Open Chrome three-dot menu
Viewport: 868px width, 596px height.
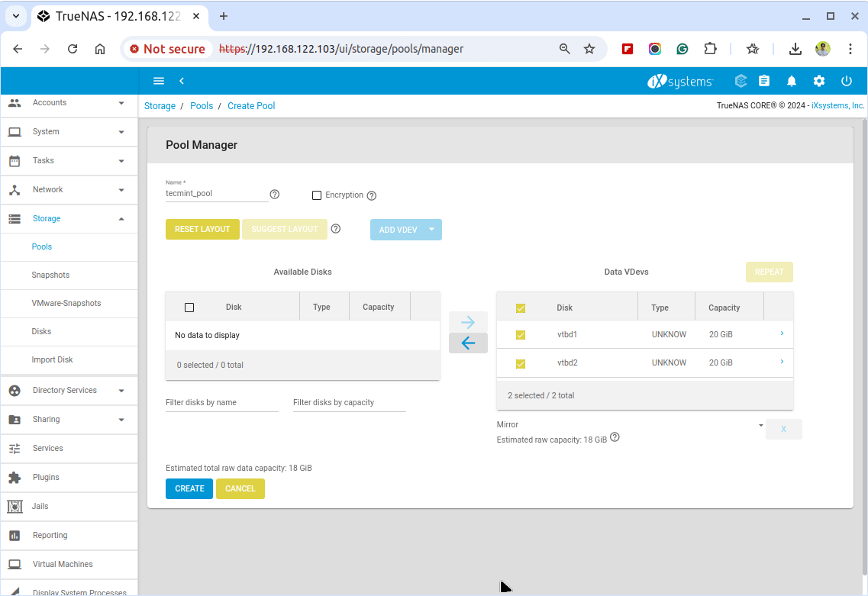(x=850, y=49)
